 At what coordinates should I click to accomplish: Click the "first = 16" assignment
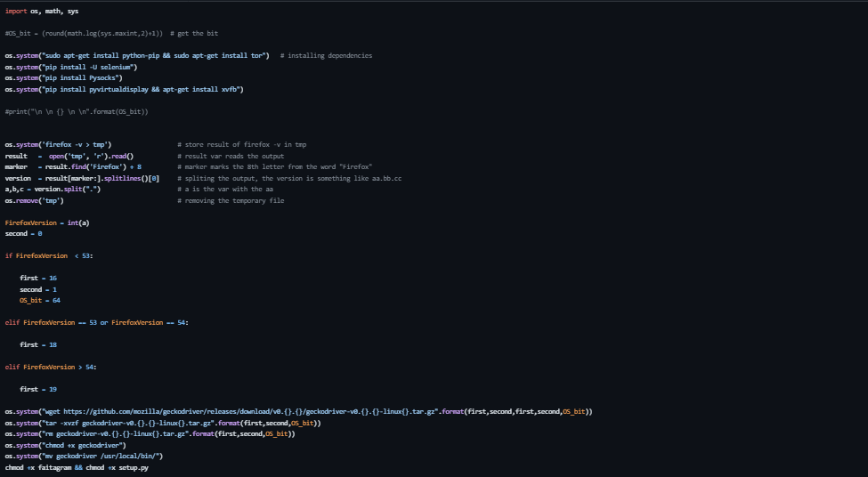pyautogui.click(x=38, y=278)
